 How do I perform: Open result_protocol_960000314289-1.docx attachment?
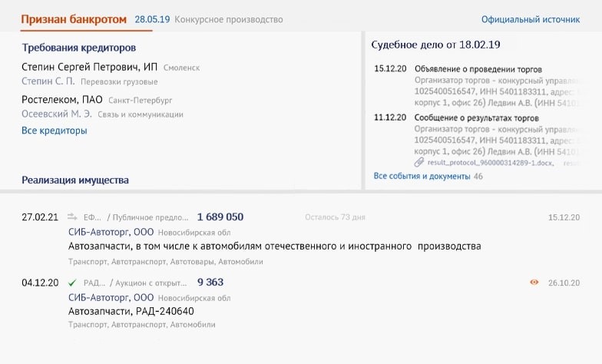tap(490, 163)
